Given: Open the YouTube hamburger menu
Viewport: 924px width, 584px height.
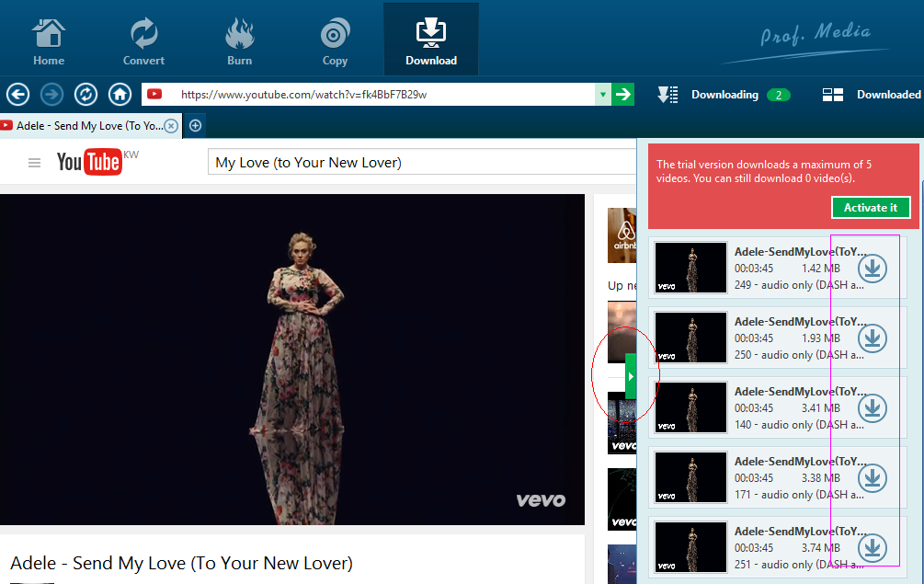Looking at the screenshot, I should [x=34, y=163].
